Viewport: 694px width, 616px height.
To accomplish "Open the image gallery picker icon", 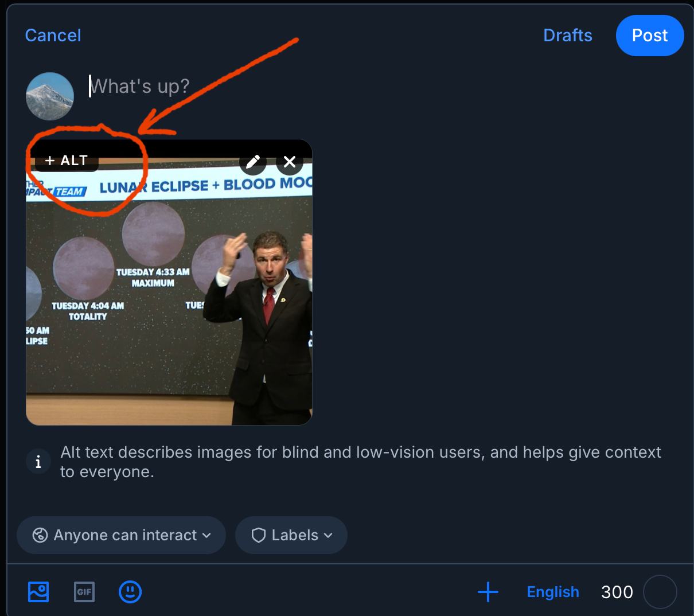I will point(38,591).
